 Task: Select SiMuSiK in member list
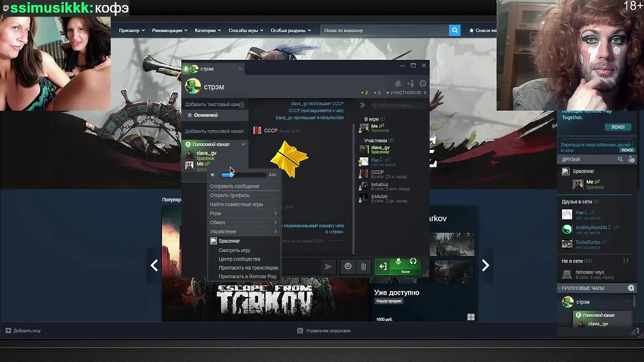[x=384, y=199]
